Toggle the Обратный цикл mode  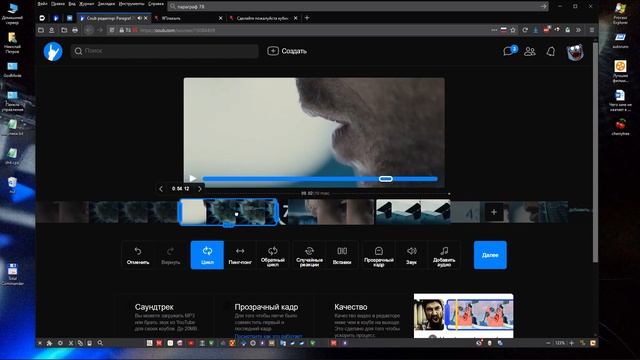pos(273,255)
